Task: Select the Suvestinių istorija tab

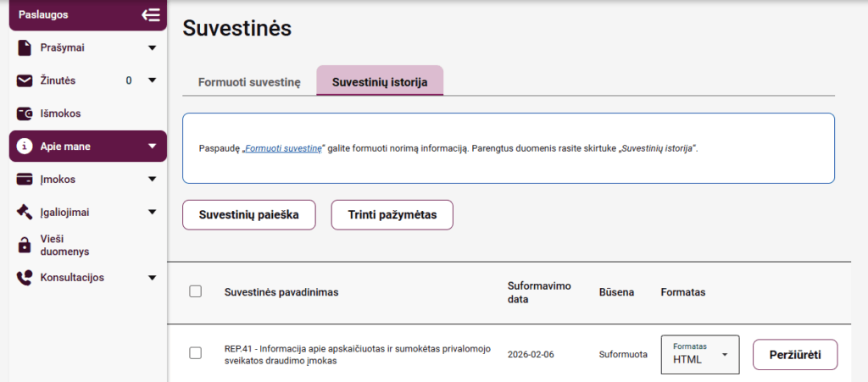Action: point(380,82)
